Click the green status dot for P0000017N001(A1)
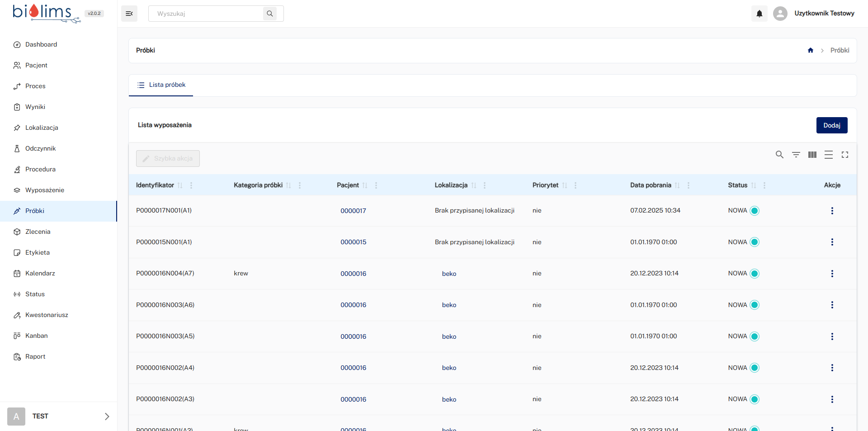Screen dimensions: 868x431 click(x=755, y=211)
